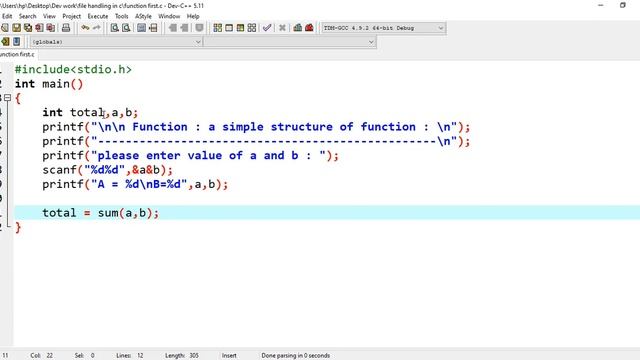Click the Sel 0 status bar entry
The height and width of the screenshot is (360, 640).
point(84,356)
